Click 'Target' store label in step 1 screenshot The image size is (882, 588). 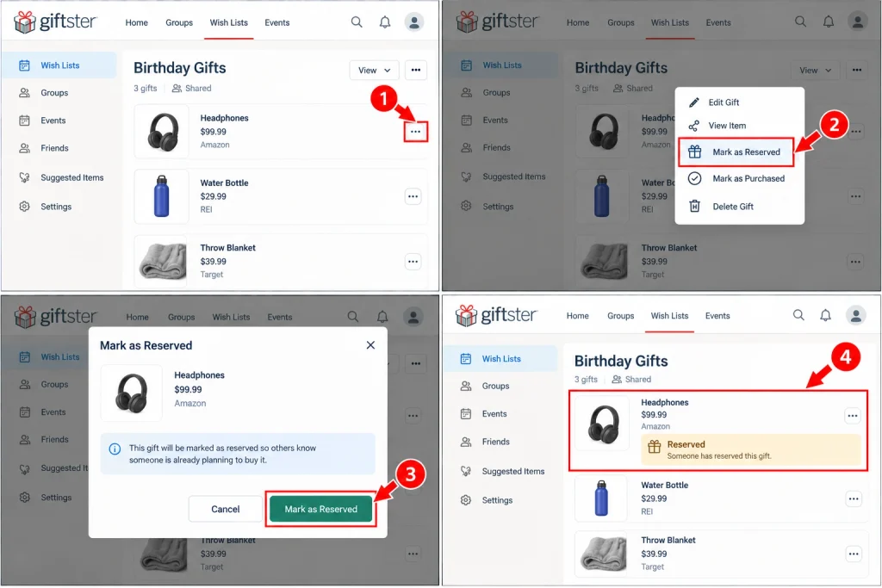[212, 275]
